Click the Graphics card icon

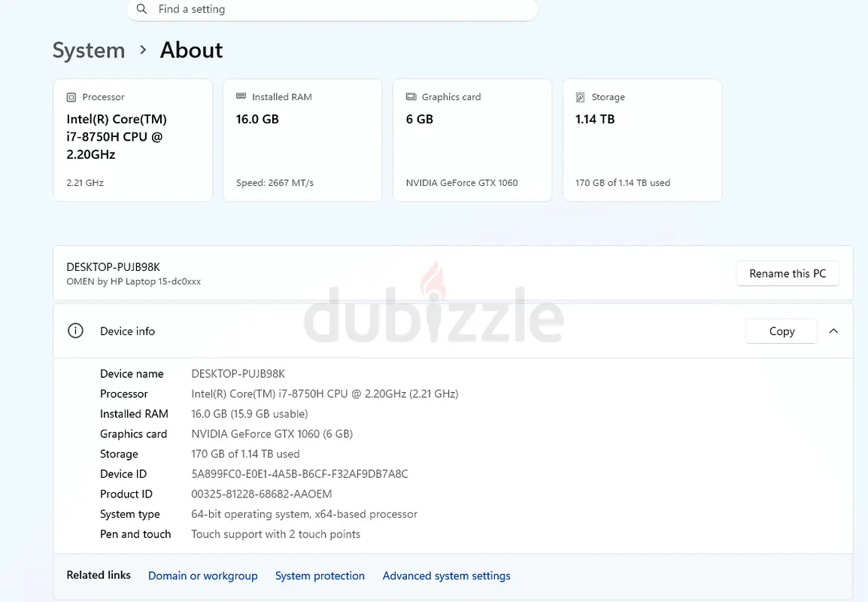point(411,97)
